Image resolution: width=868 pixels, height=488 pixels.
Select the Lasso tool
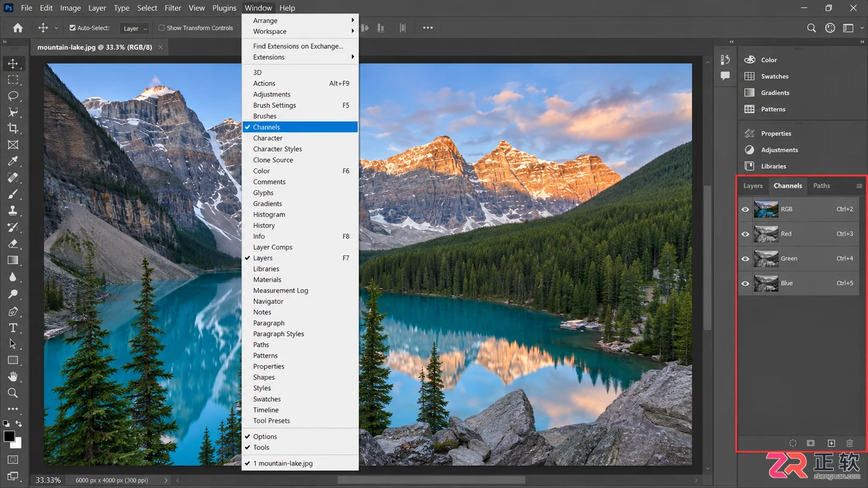click(x=13, y=96)
